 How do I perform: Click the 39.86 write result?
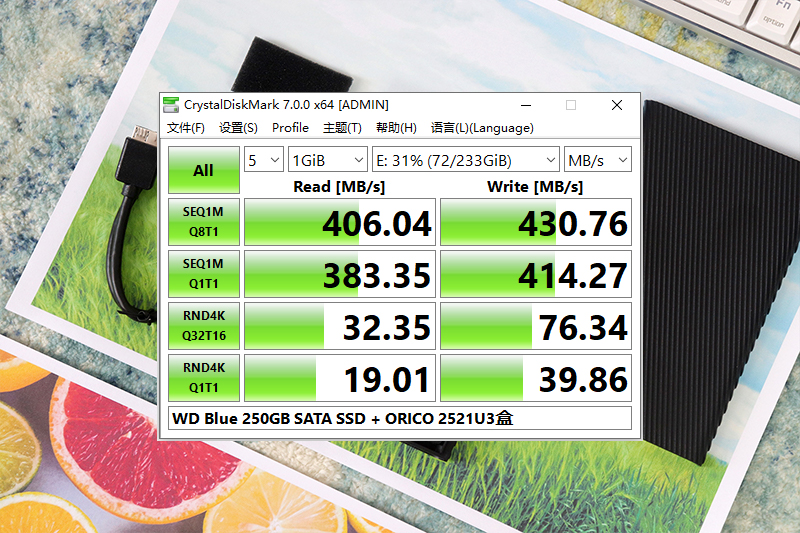click(536, 378)
